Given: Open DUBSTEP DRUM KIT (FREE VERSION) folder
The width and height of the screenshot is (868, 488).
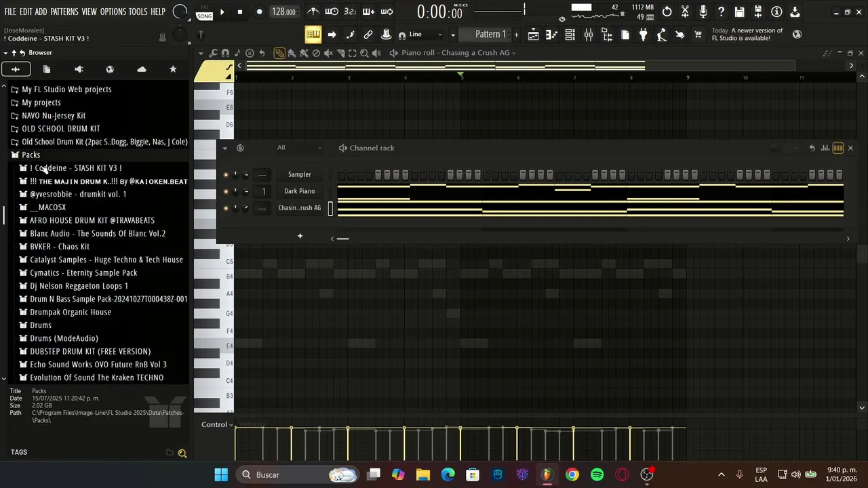Looking at the screenshot, I should tap(85, 351).
